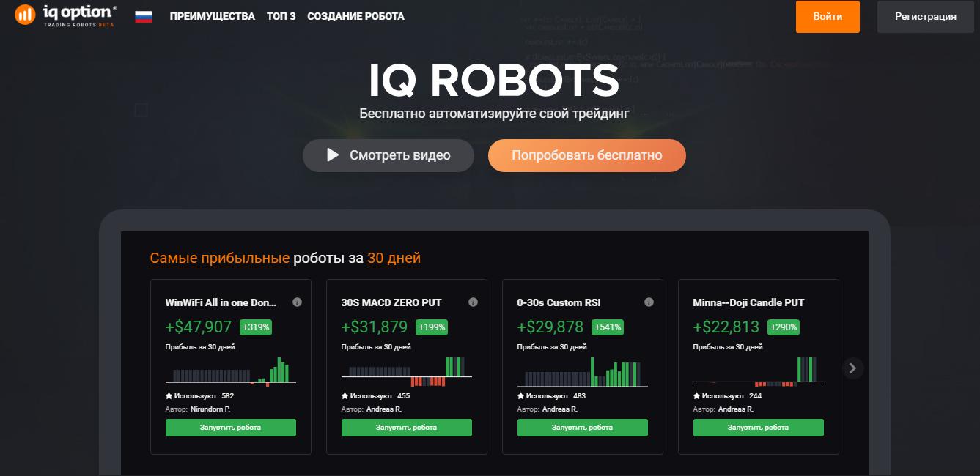Click the +541% badge
Screen dimensions: 980x476
(608, 327)
